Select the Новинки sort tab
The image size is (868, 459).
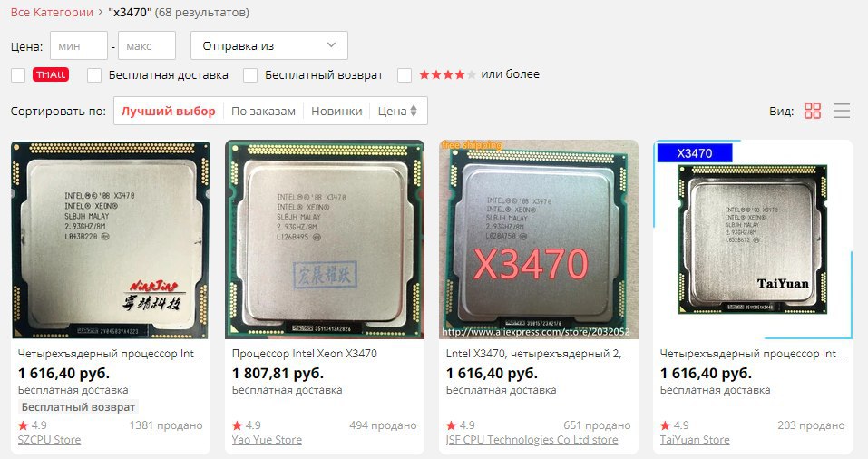pos(336,111)
